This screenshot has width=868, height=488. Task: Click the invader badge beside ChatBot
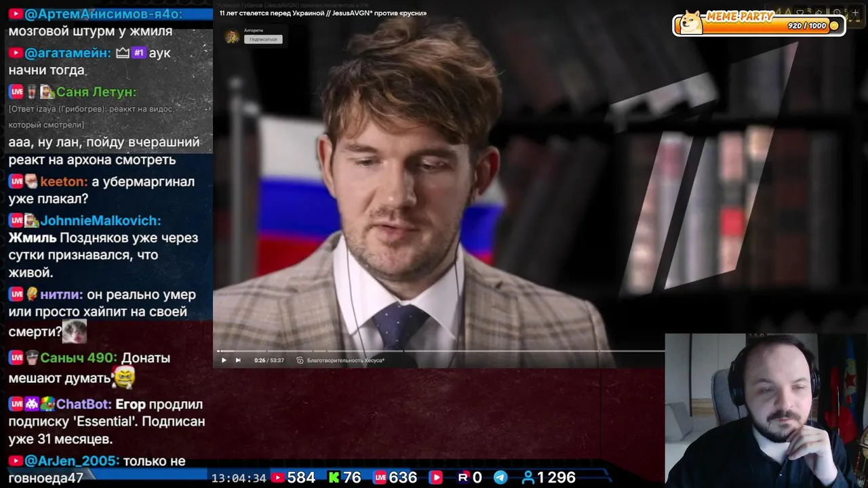click(31, 404)
